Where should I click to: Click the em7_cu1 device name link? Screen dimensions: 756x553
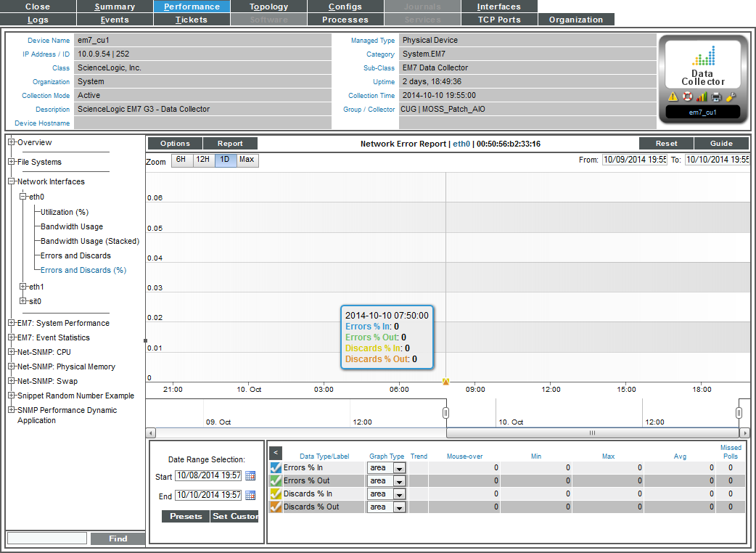click(x=702, y=112)
